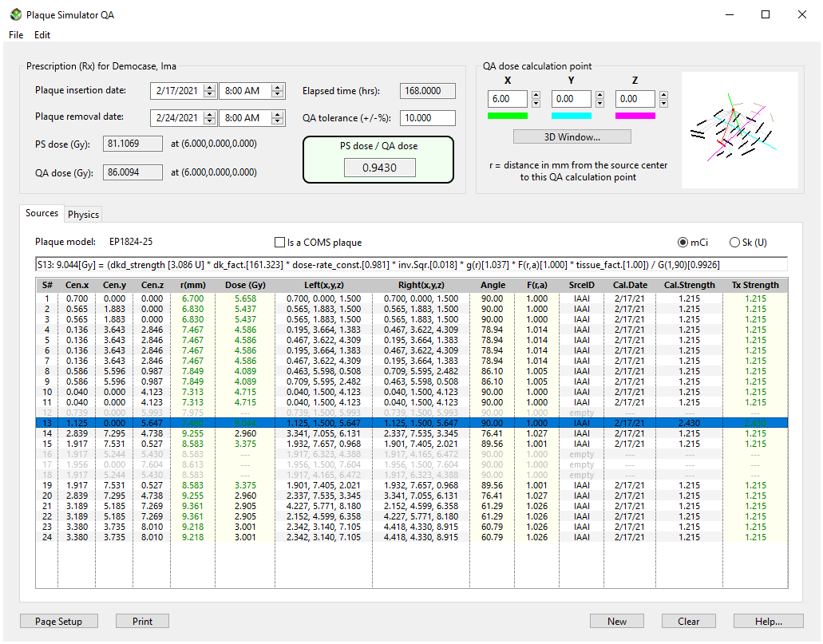Select source row 13 in the table

pos(410,423)
